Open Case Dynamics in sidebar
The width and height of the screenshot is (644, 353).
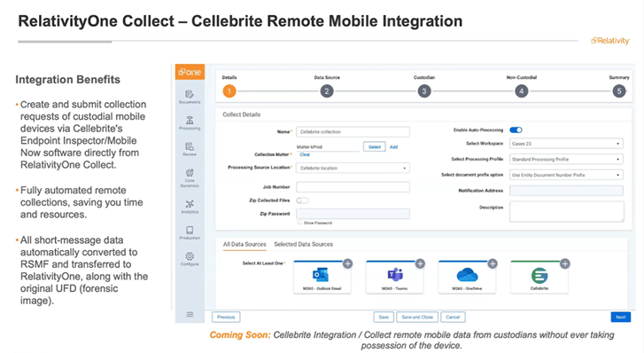click(190, 177)
